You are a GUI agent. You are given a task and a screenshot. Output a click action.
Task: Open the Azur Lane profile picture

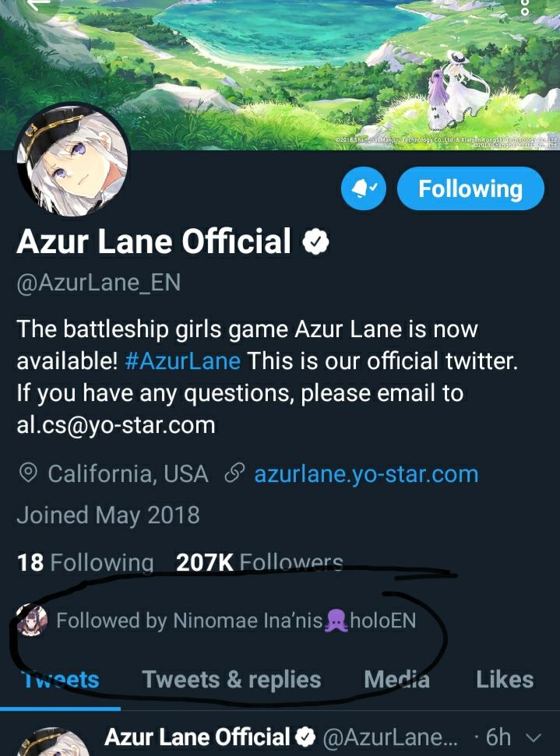pos(72,160)
